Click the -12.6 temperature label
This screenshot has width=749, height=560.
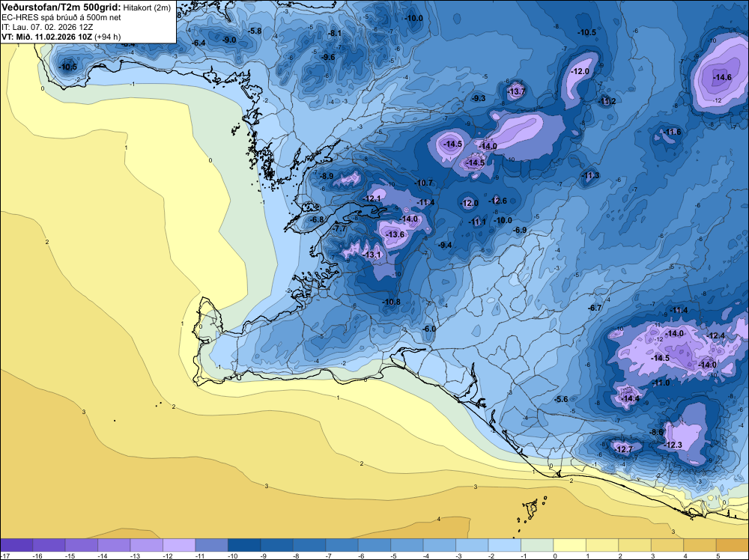pyautogui.click(x=497, y=201)
